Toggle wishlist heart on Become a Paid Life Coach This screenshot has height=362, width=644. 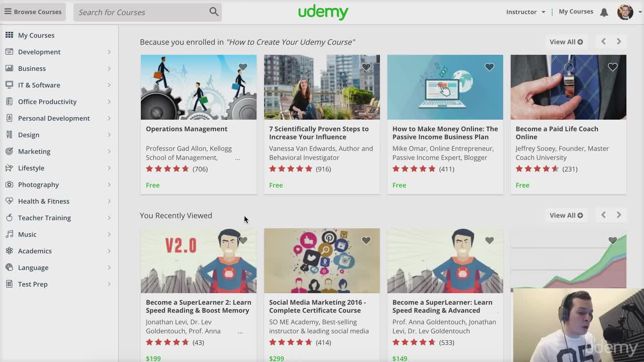coord(612,67)
